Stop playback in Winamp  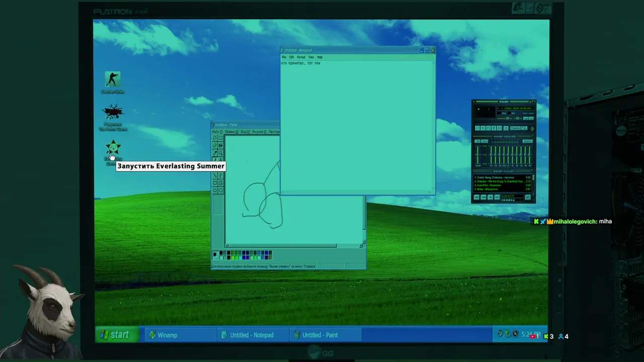(494, 128)
